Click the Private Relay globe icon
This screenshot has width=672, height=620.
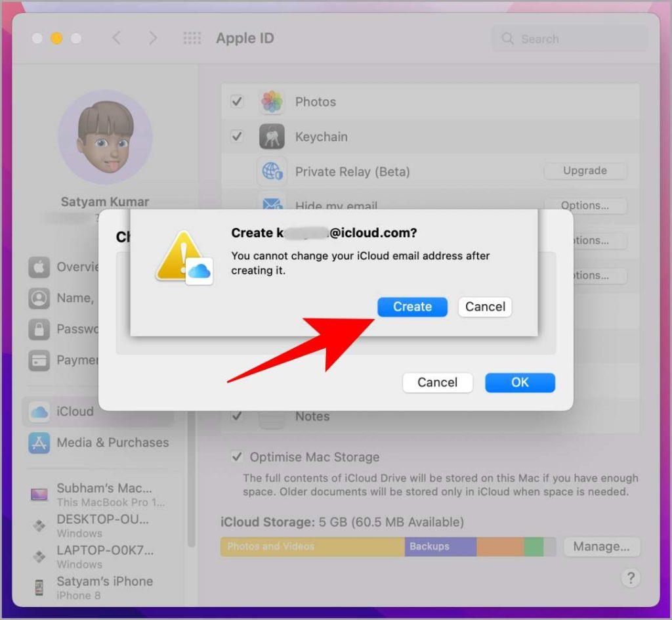click(x=272, y=171)
